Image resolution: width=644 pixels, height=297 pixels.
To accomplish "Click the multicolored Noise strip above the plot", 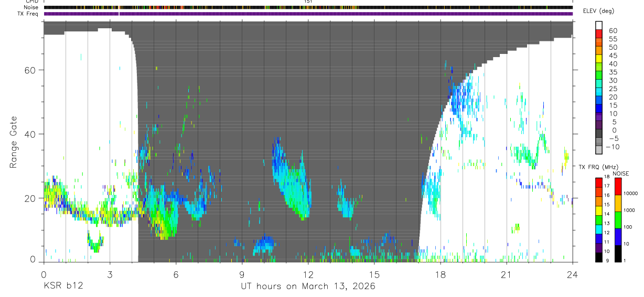I will coord(308,7).
